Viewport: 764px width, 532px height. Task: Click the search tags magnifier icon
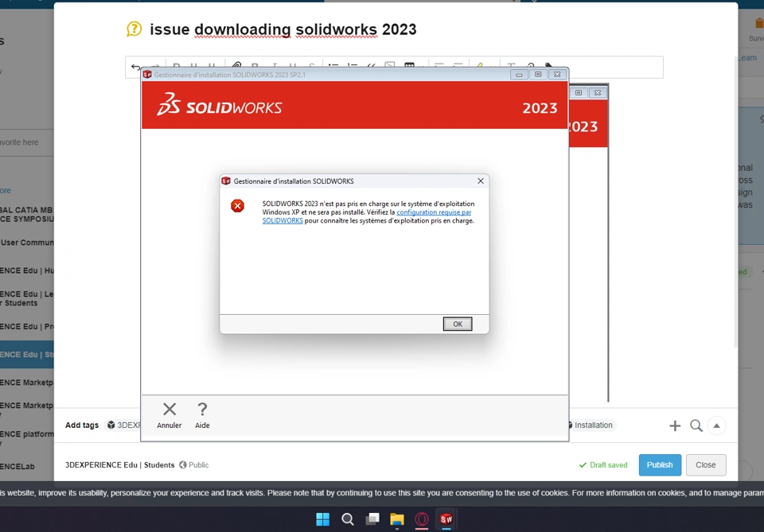pos(696,426)
